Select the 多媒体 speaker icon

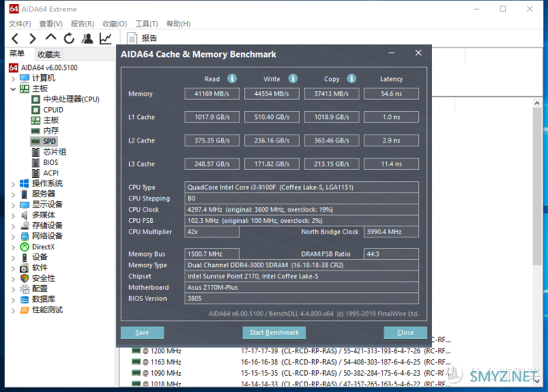[x=24, y=215]
